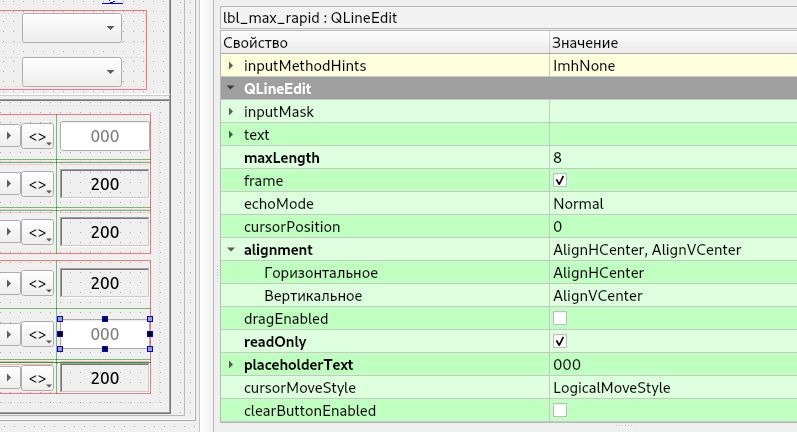Enable the clearButtonEnabled checkbox

[560, 410]
